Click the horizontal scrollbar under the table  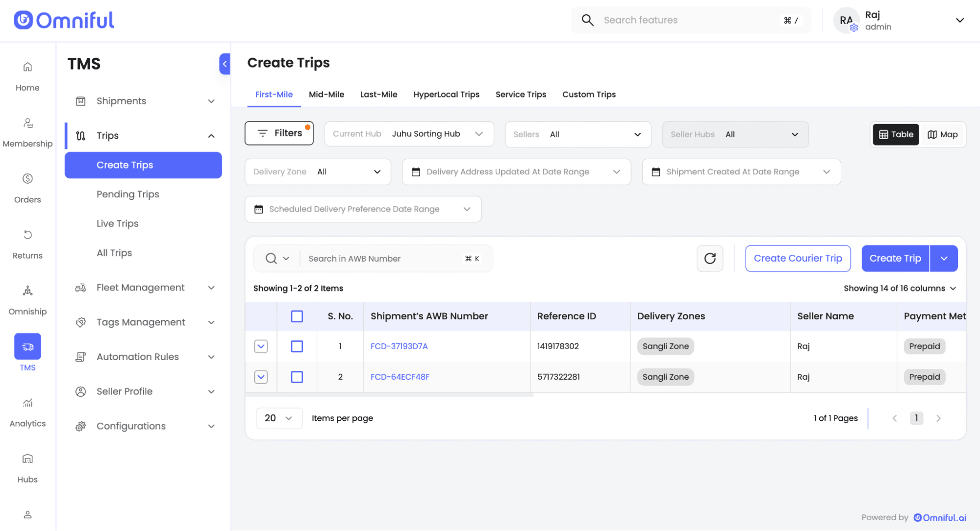tap(389, 395)
